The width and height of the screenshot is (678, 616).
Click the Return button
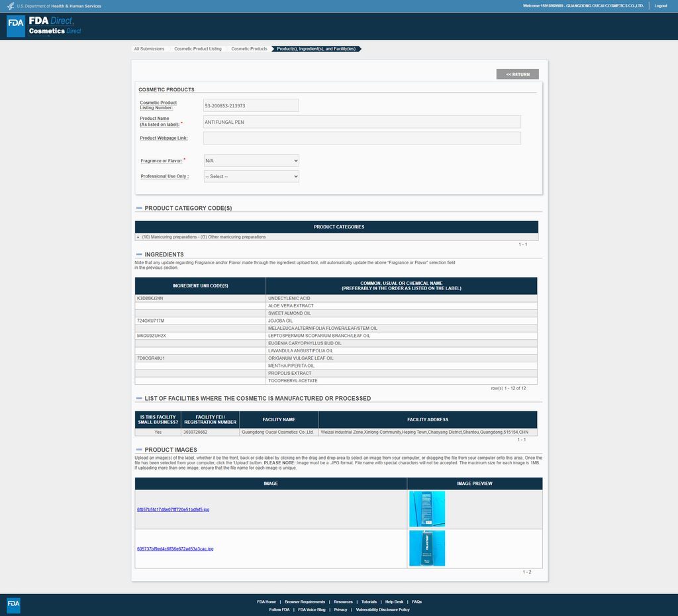[x=517, y=74]
